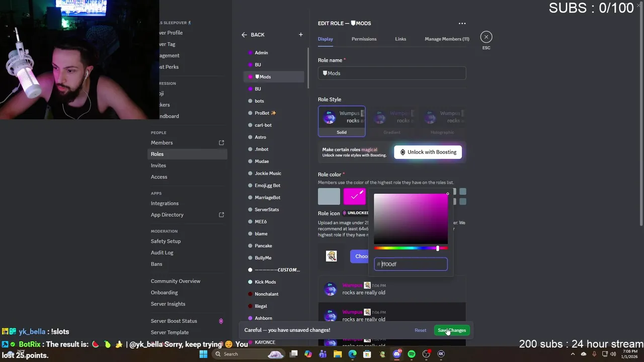Open the Bans page
The height and width of the screenshot is (362, 644).
(x=187, y=264)
